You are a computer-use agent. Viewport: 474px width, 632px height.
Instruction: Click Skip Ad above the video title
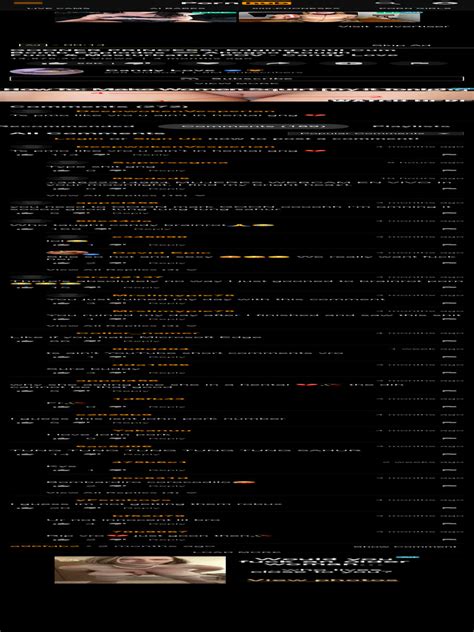coord(401,46)
